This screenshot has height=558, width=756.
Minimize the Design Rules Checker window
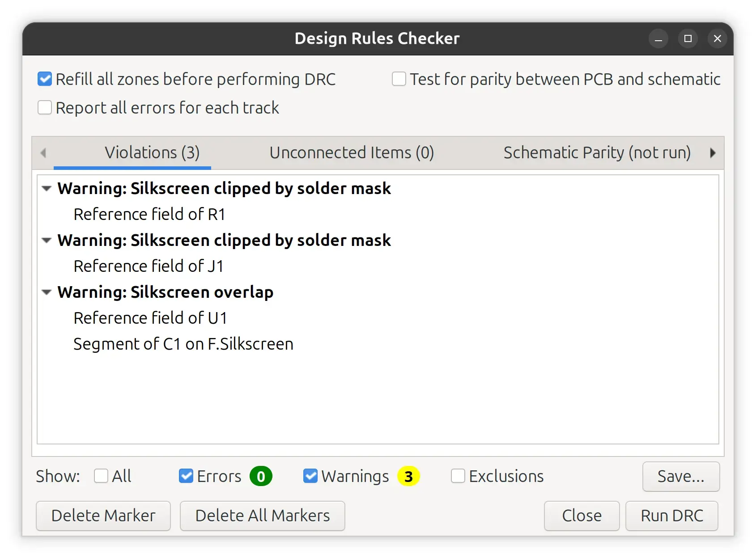click(x=658, y=39)
